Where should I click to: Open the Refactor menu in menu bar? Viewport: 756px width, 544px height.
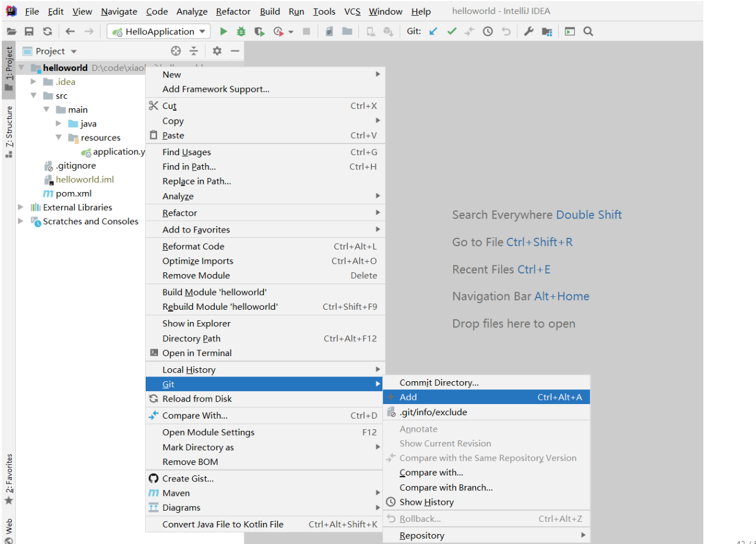pos(233,12)
